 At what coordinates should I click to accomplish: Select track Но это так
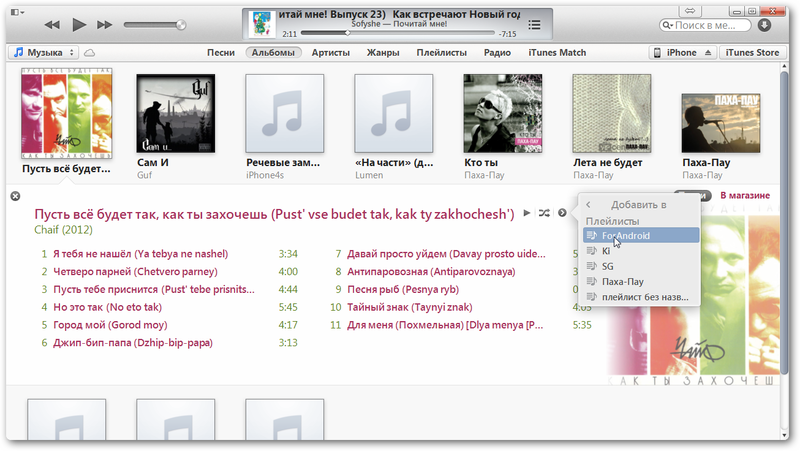point(107,307)
